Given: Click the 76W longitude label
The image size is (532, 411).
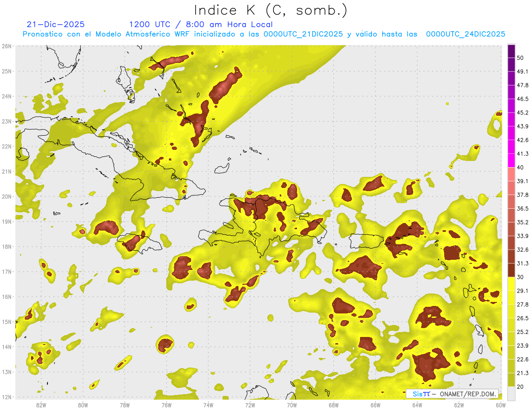Looking at the screenshot, I should 166,405.
